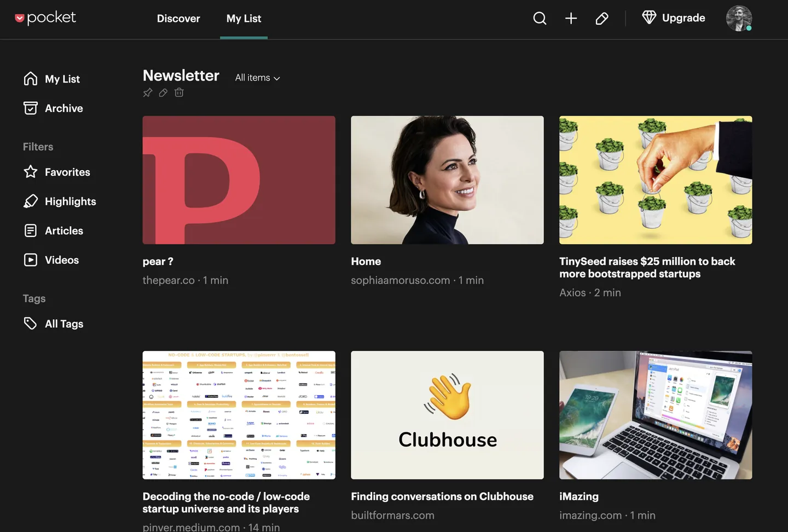Click the builtformars.com source text

(393, 516)
